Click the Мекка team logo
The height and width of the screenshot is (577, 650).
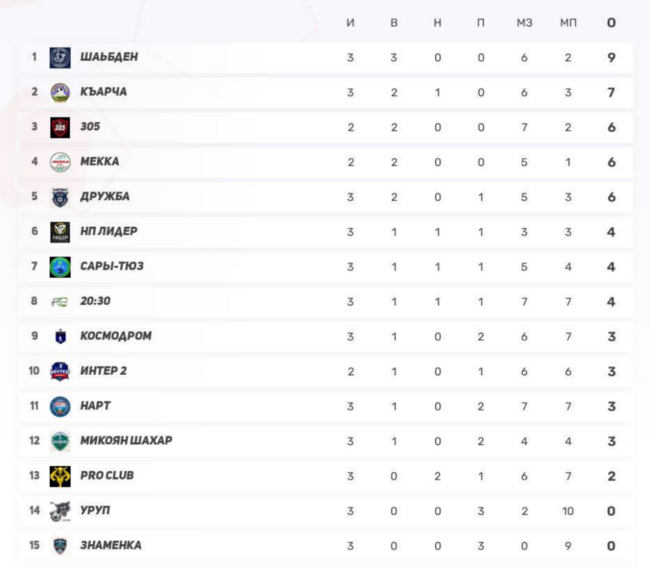[61, 162]
